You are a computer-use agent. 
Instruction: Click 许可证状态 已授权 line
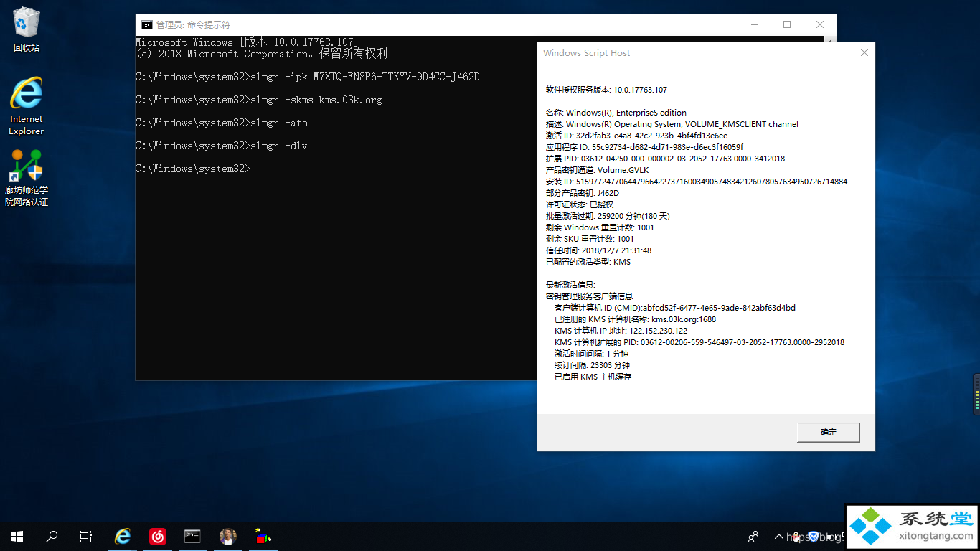tap(580, 204)
